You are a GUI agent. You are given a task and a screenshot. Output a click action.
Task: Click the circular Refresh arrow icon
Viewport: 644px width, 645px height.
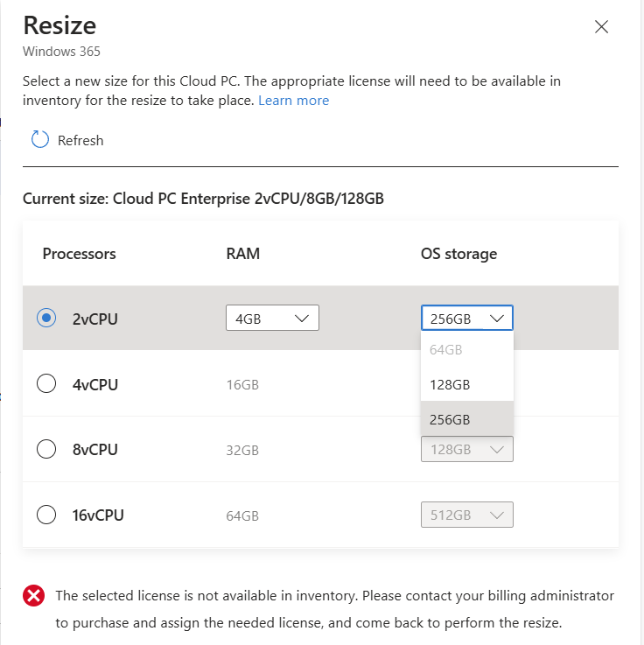point(40,139)
